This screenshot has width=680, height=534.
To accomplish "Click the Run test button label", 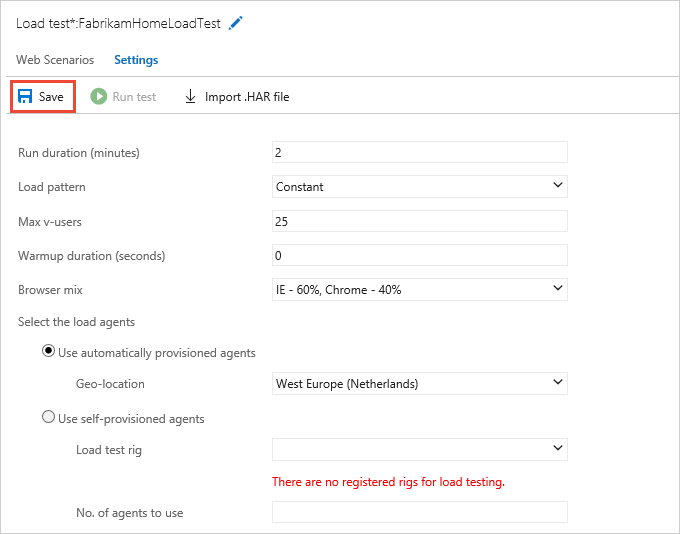I will [134, 97].
